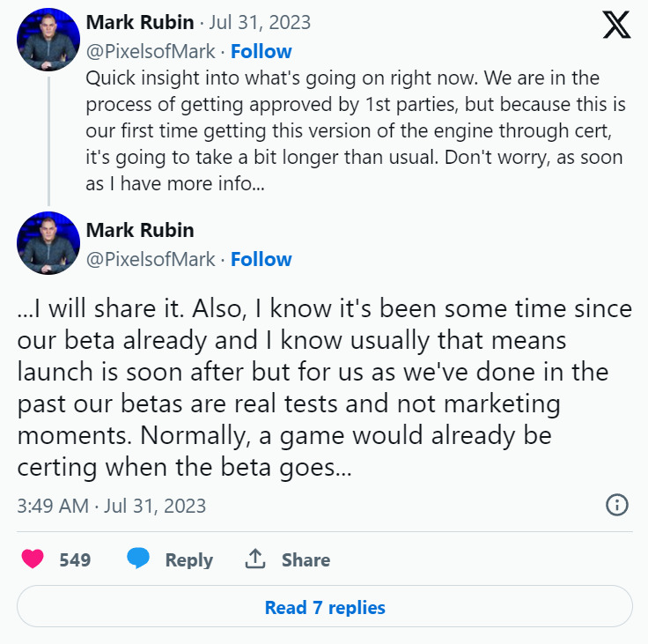
Task: Click the share upload arrow icon
Action: 255,559
